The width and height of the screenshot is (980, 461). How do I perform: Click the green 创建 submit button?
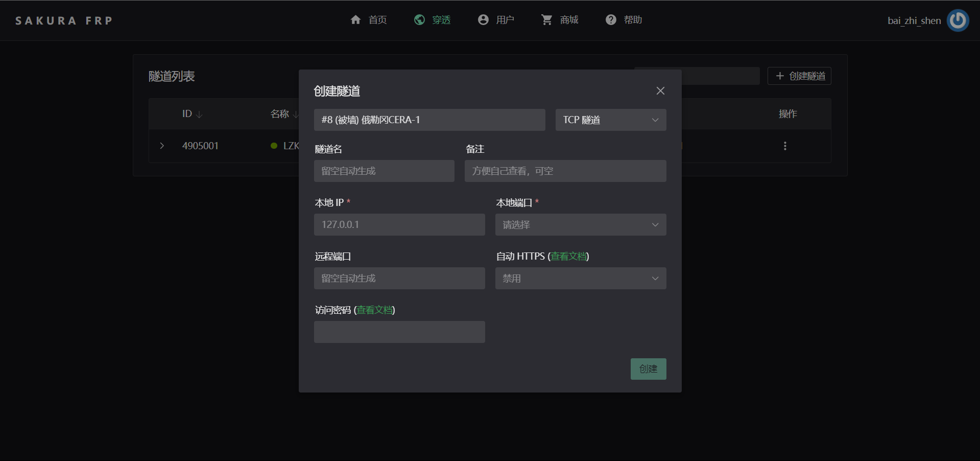pyautogui.click(x=648, y=369)
